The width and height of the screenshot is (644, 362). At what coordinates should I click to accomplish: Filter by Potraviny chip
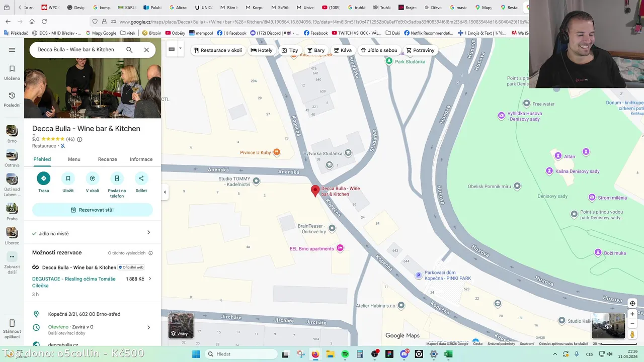pyautogui.click(x=420, y=50)
